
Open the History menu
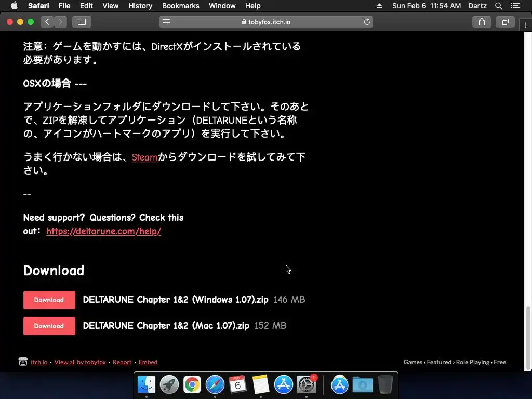pyautogui.click(x=140, y=6)
